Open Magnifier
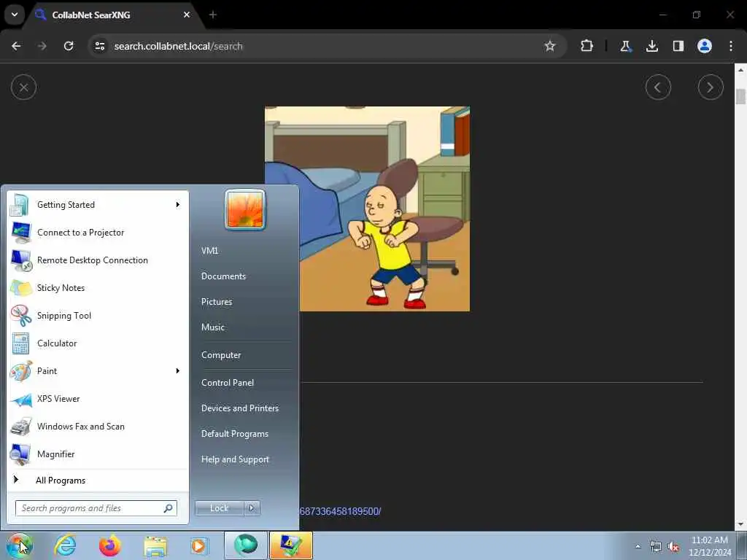The image size is (747, 560). 98,454
